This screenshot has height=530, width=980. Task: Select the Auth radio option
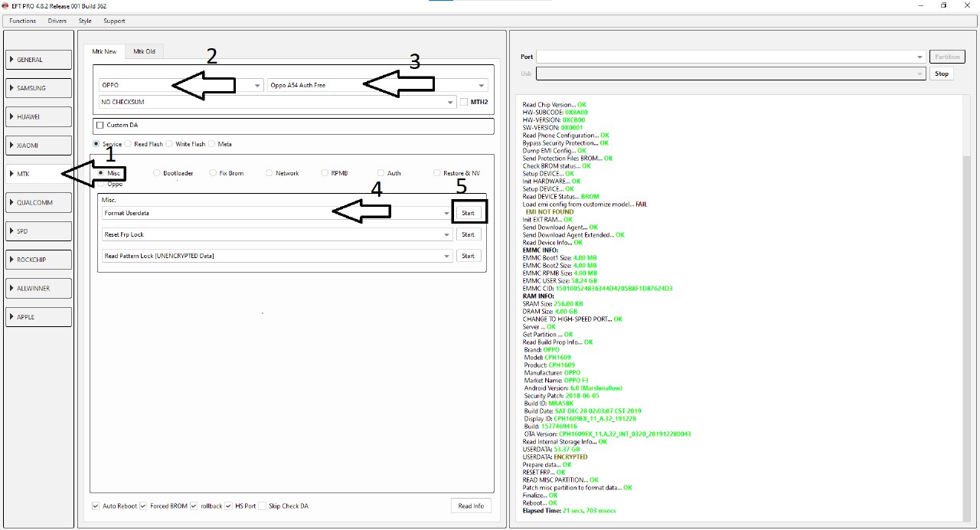[x=381, y=173]
